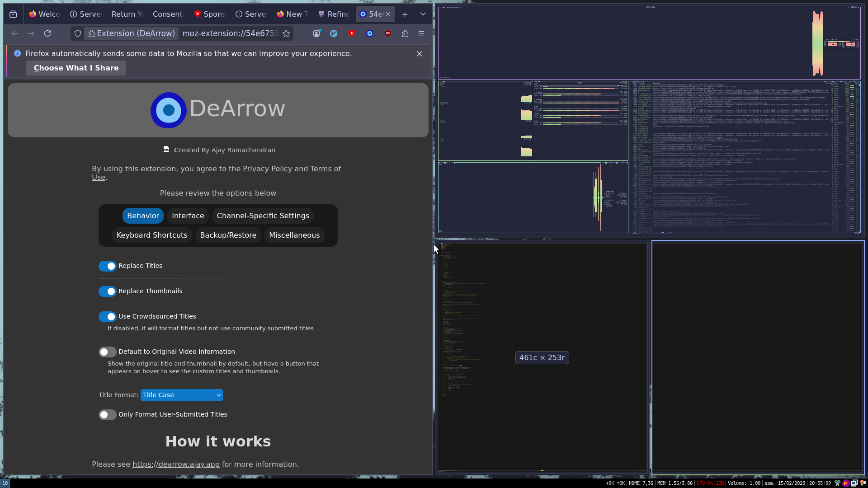Open the Privacy Policy link

267,169
